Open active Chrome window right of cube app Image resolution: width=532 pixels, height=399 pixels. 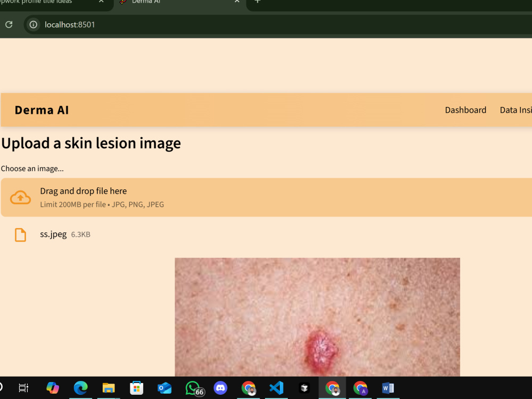[332, 388]
